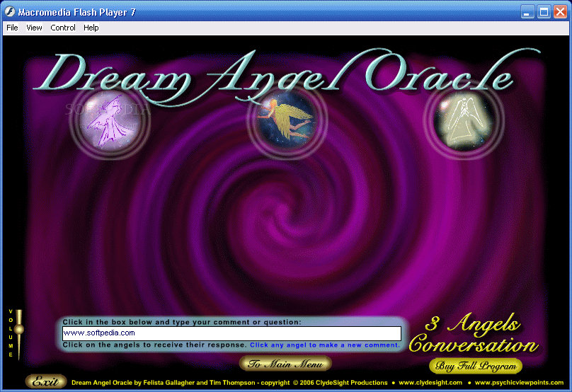Open the Control menu
The height and width of the screenshot is (392, 572).
[63, 28]
